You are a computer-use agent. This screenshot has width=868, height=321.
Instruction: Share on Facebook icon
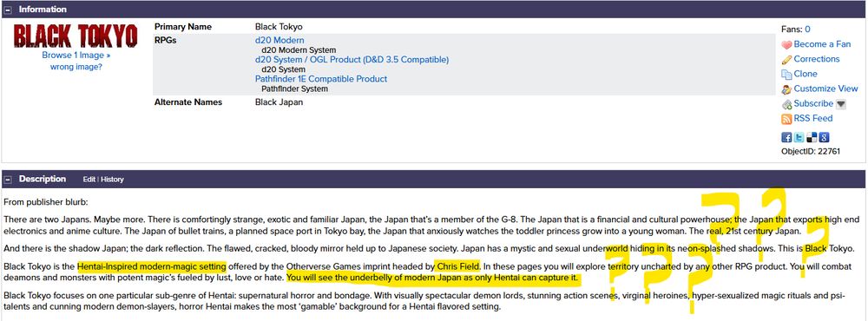[786, 138]
